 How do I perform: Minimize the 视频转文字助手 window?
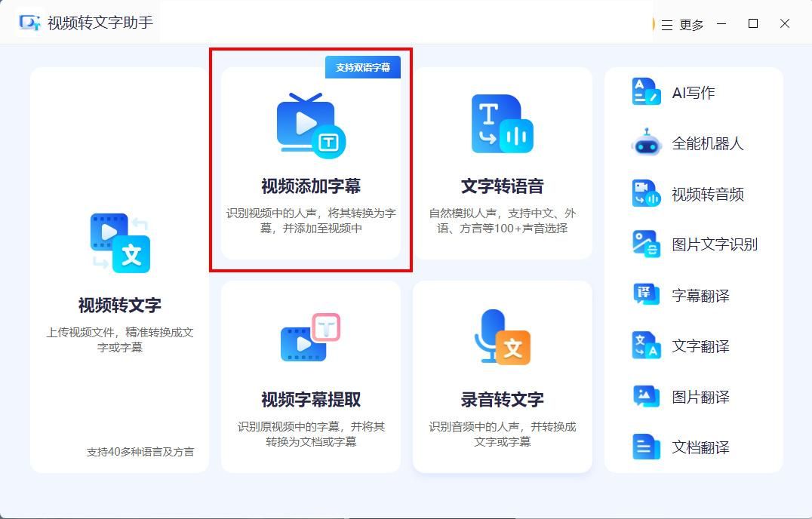[x=721, y=24]
